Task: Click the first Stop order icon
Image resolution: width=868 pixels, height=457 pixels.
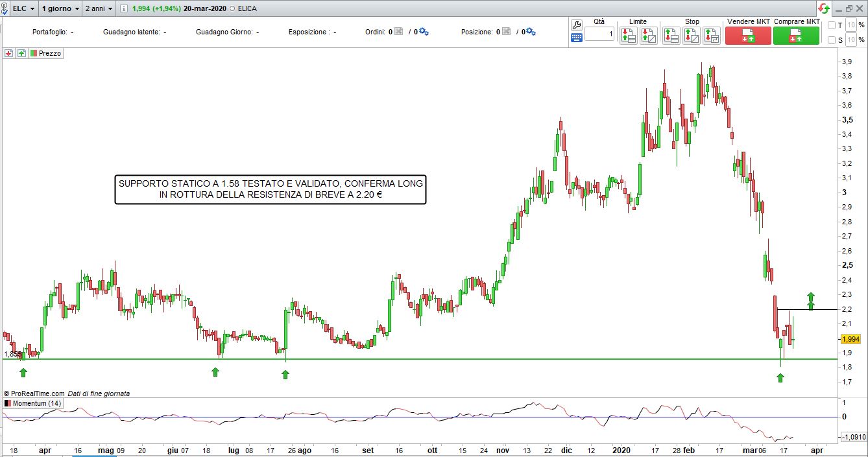Action: tap(671, 36)
